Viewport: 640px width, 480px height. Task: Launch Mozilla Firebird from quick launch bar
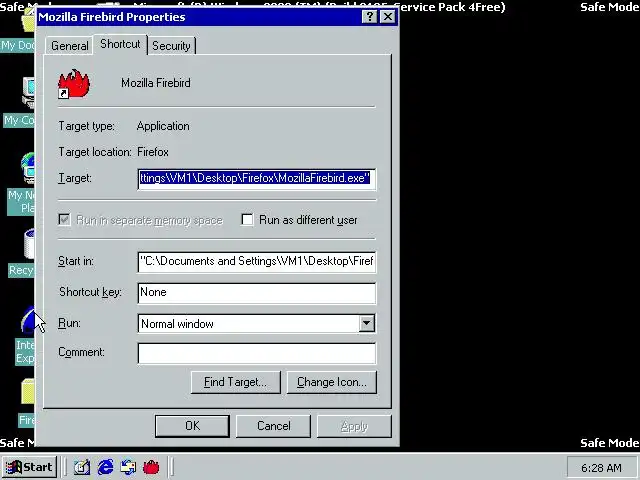tap(151, 467)
